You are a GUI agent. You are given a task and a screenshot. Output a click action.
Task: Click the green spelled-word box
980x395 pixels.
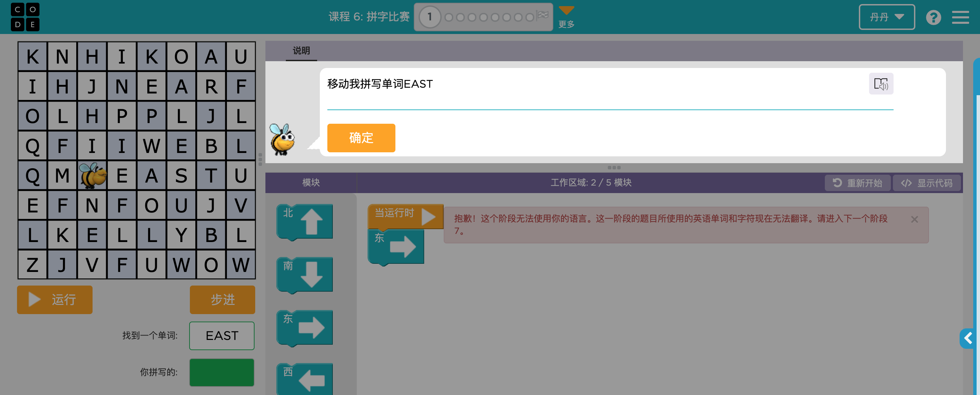[222, 372]
